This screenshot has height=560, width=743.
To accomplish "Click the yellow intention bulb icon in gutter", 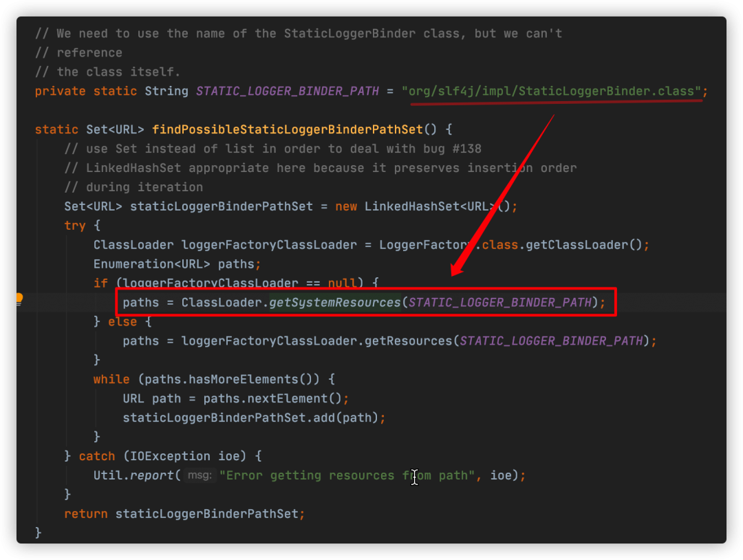I will [19, 299].
